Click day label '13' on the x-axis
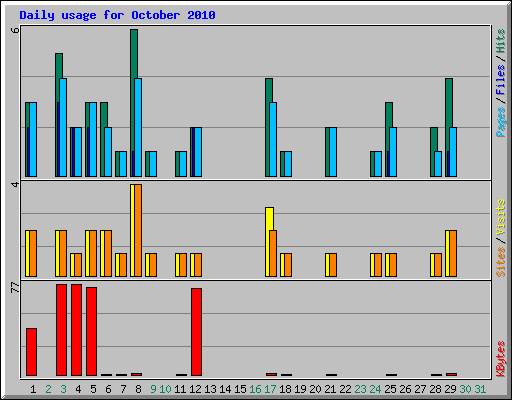 (210, 389)
